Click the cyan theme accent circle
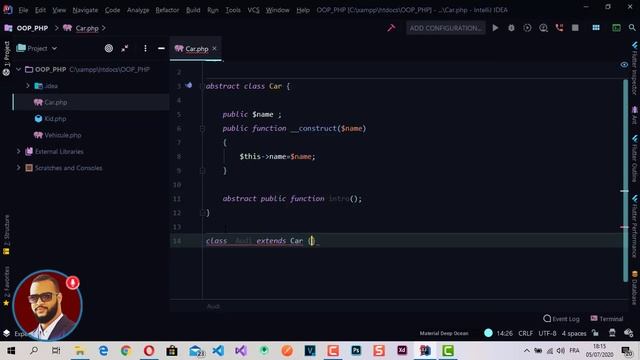The height and width of the screenshot is (360, 640). click(x=488, y=333)
